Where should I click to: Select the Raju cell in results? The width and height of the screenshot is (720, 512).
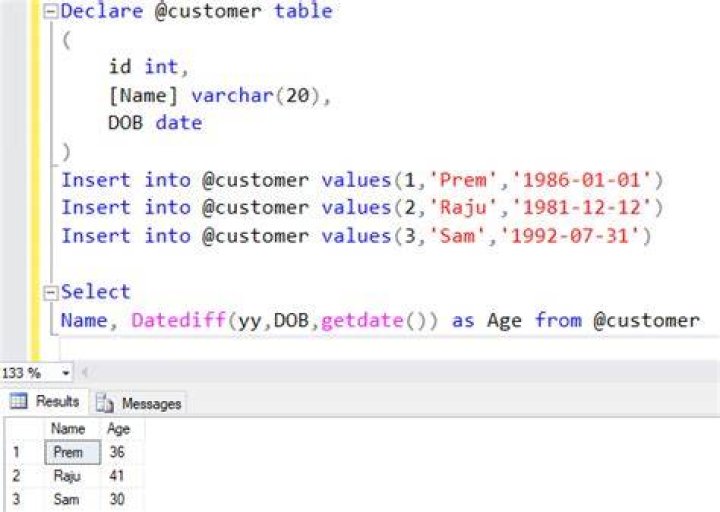click(x=73, y=476)
